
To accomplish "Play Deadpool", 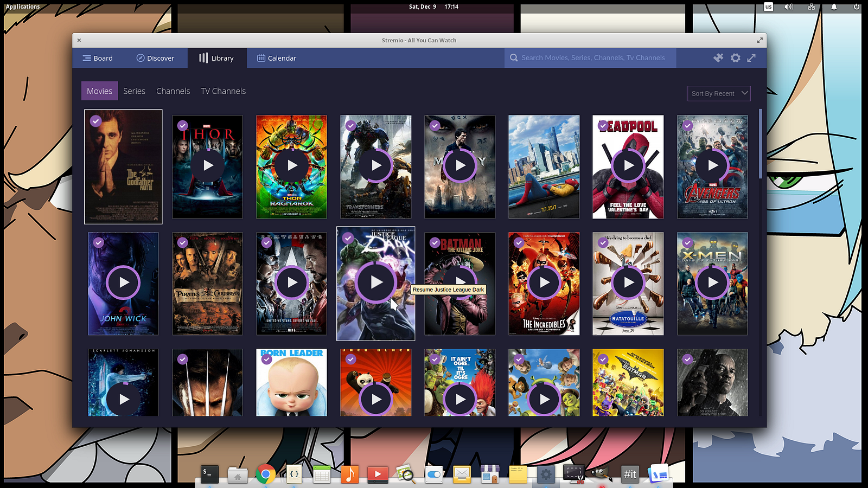I will tap(628, 165).
